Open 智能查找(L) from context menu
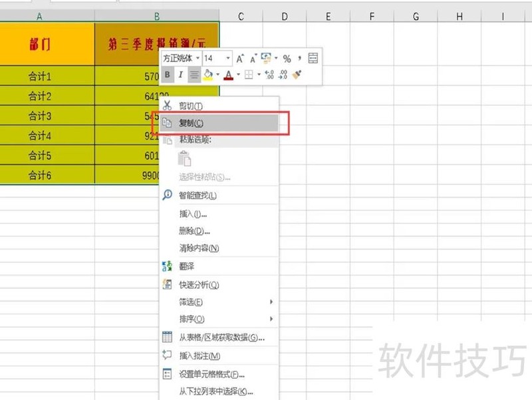The width and height of the screenshot is (532, 400). [x=219, y=195]
